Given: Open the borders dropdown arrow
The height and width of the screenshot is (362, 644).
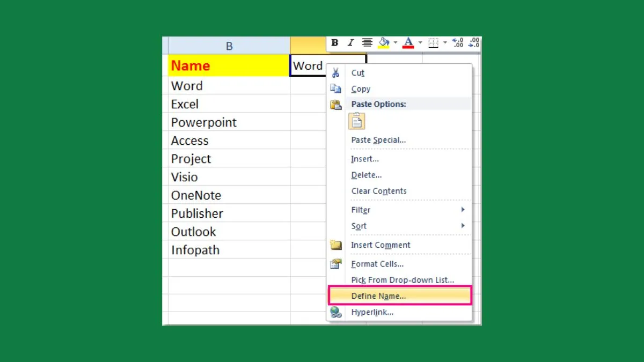Looking at the screenshot, I should click(x=445, y=43).
